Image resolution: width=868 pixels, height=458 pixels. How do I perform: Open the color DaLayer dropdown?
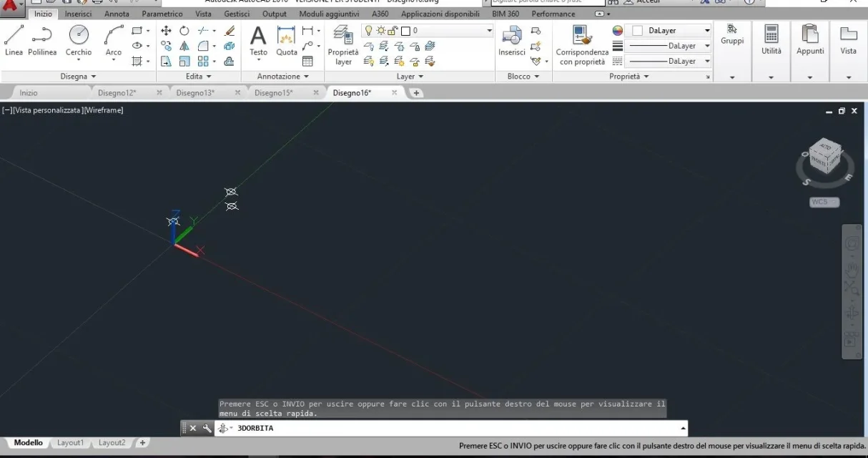[x=670, y=31]
